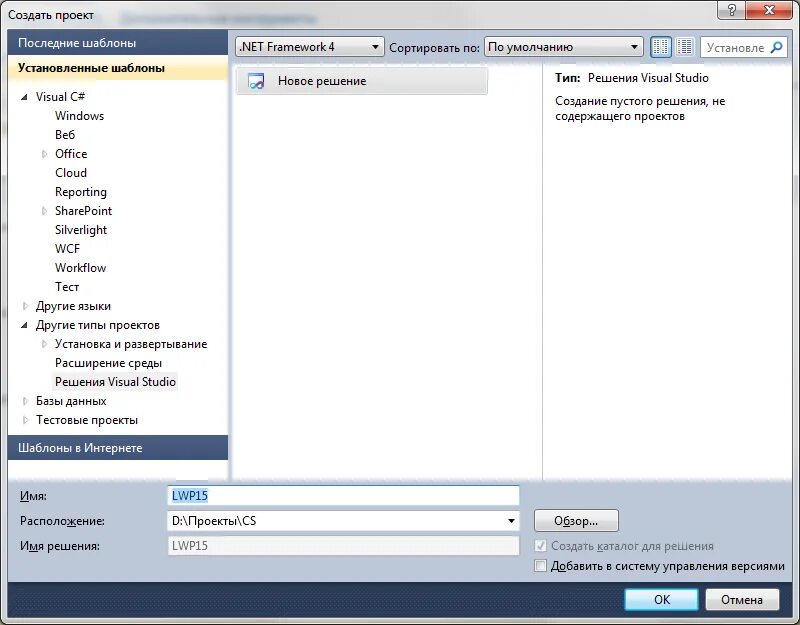This screenshot has height=625, width=800.
Task: Expand Установка и развертывание node
Action: [x=44, y=344]
